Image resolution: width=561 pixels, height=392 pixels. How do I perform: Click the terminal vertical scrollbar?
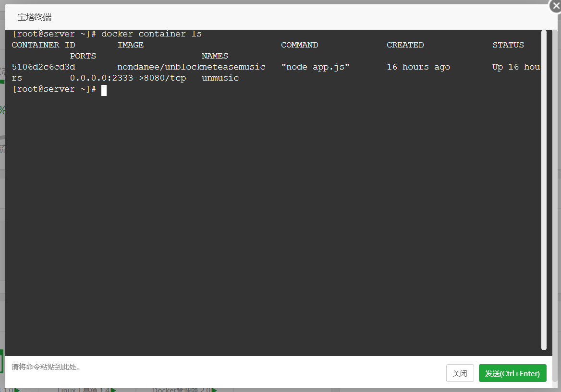pyautogui.click(x=544, y=190)
